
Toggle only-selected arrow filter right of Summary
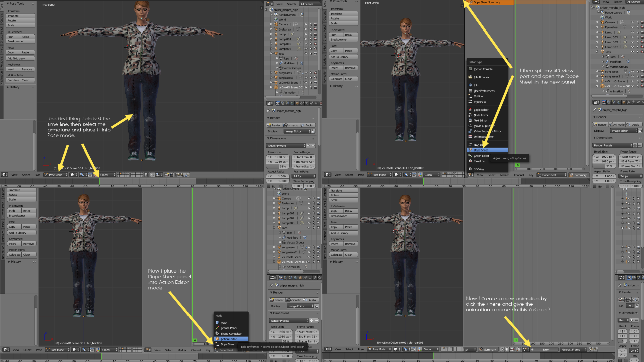pyautogui.click(x=502, y=349)
